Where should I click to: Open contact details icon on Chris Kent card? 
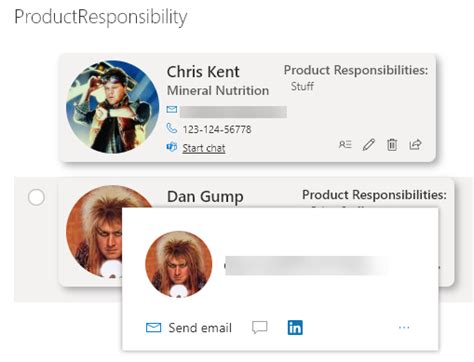click(345, 144)
